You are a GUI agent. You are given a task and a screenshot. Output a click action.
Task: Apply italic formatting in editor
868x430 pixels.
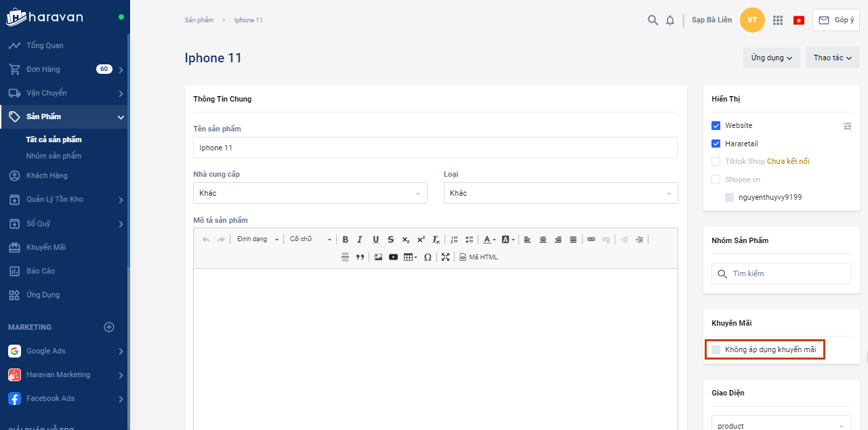pyautogui.click(x=360, y=239)
